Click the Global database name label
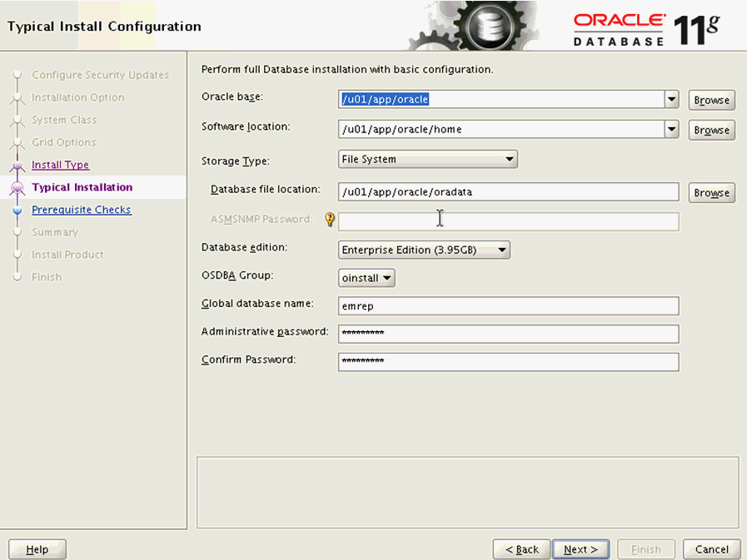The image size is (747, 560). 257,304
